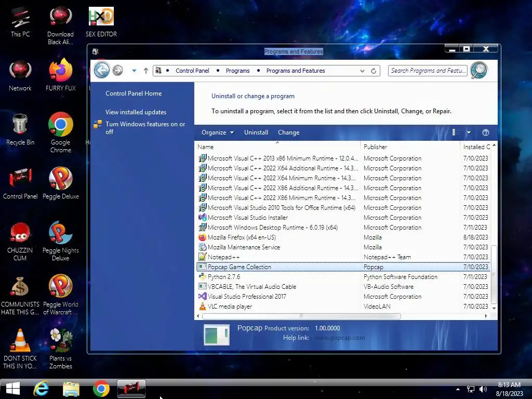Select Popcap Game Collection row
This screenshot has height=399, width=532.
coord(343,267)
